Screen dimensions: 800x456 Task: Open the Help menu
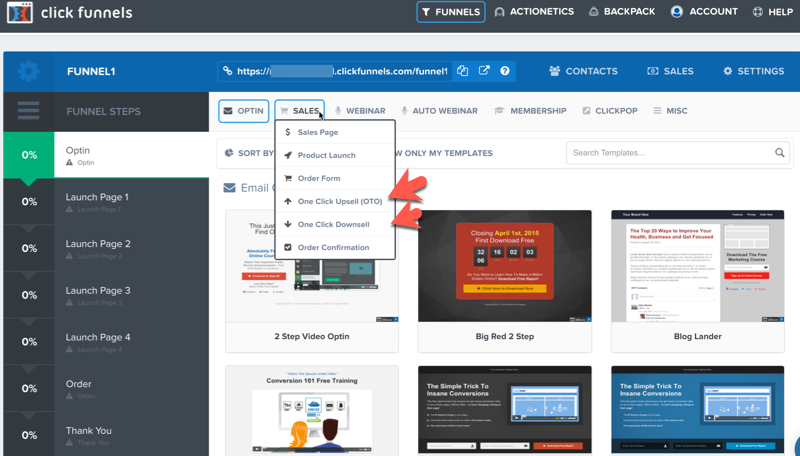pos(772,12)
